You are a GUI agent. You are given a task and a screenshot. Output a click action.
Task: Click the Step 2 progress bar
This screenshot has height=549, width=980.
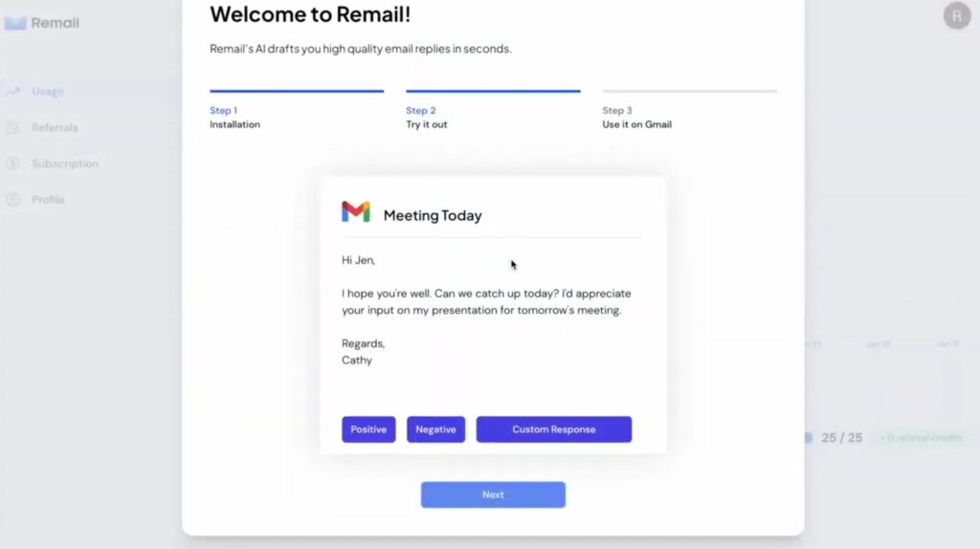(x=493, y=91)
